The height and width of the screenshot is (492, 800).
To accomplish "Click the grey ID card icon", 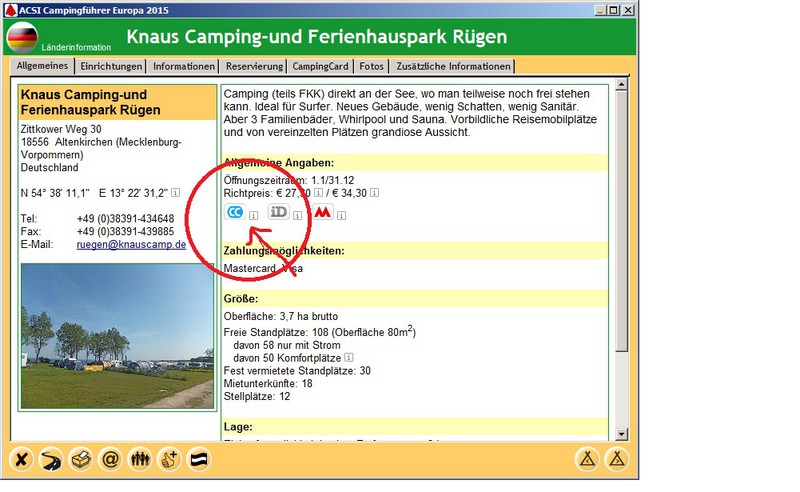I will [x=279, y=212].
